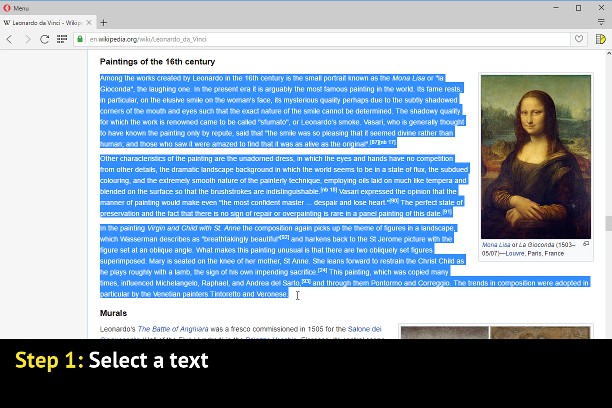
Task: Enlarge the Mona Lisa image via icon
Action: (x=586, y=244)
